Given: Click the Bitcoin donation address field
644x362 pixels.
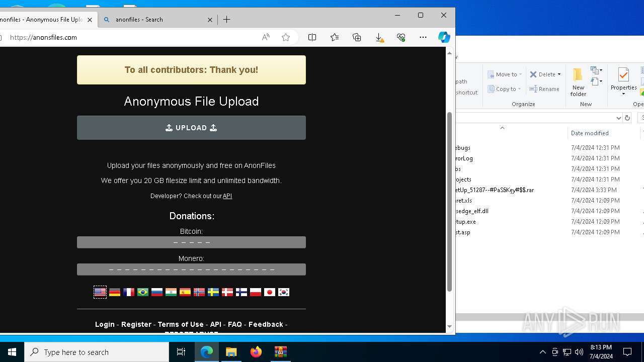Looking at the screenshot, I should [191, 242].
